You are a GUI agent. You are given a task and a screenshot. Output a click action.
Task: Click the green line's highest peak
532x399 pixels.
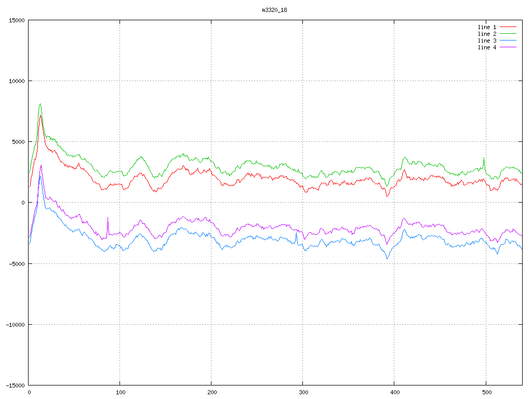(40, 104)
